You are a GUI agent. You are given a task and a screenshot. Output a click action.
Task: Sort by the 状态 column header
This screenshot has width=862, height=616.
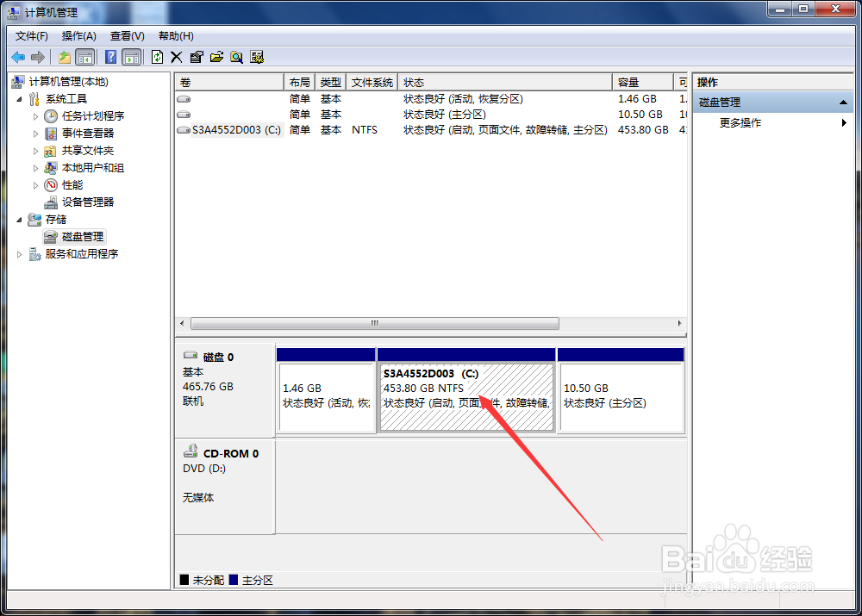[x=504, y=83]
